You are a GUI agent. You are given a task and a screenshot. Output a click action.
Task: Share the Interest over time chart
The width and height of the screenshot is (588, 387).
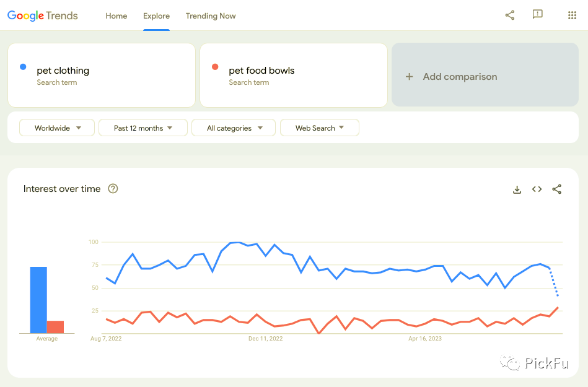coord(557,189)
